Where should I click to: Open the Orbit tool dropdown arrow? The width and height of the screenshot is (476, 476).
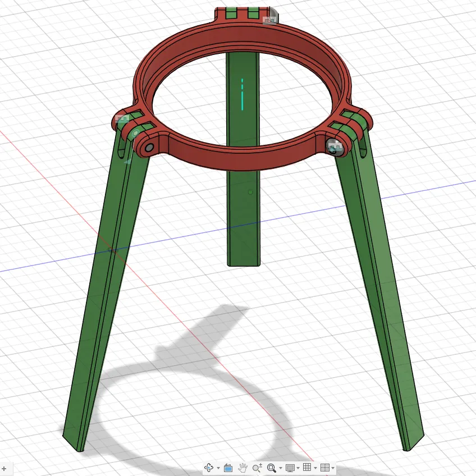pyautogui.click(x=218, y=468)
